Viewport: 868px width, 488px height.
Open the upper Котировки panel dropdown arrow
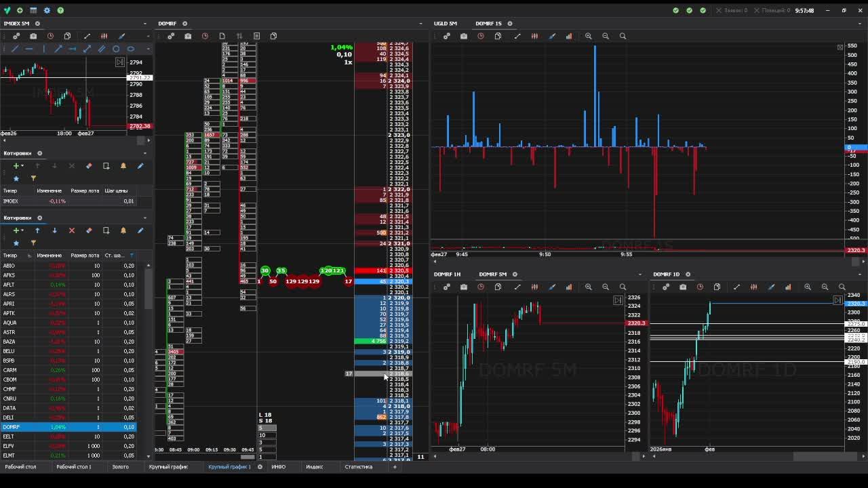[x=145, y=153]
